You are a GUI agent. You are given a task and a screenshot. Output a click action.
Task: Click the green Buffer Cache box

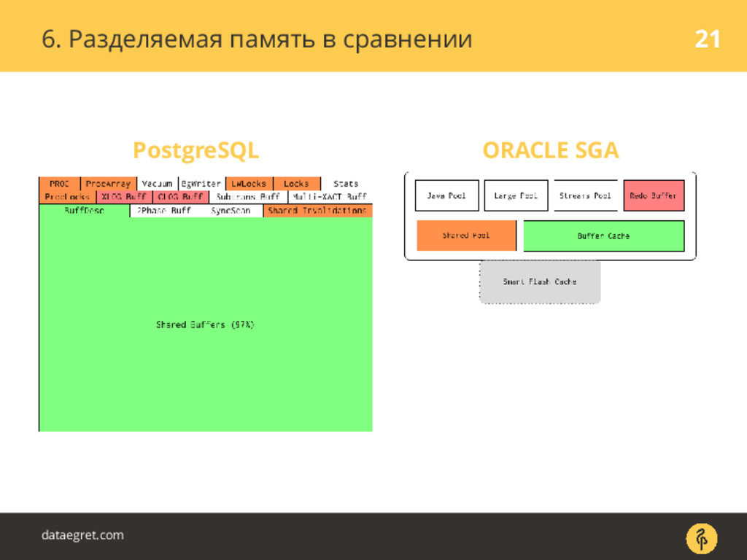pyautogui.click(x=603, y=236)
